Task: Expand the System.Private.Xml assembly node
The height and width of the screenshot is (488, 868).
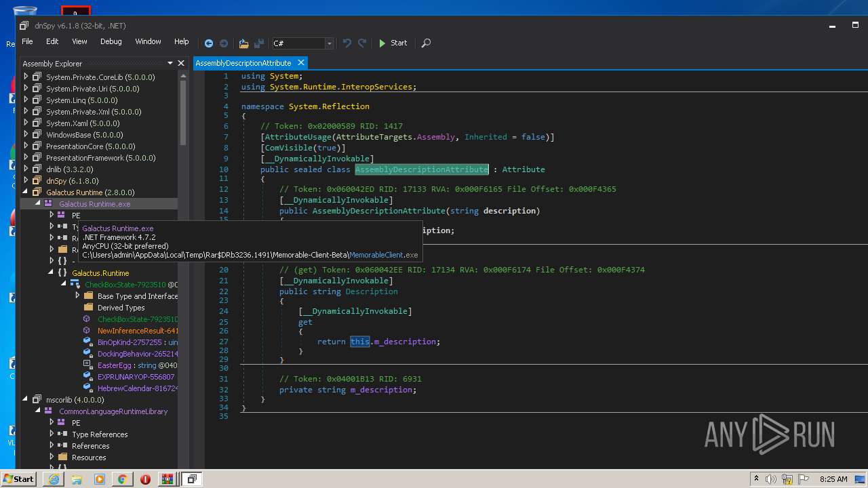Action: click(x=26, y=111)
